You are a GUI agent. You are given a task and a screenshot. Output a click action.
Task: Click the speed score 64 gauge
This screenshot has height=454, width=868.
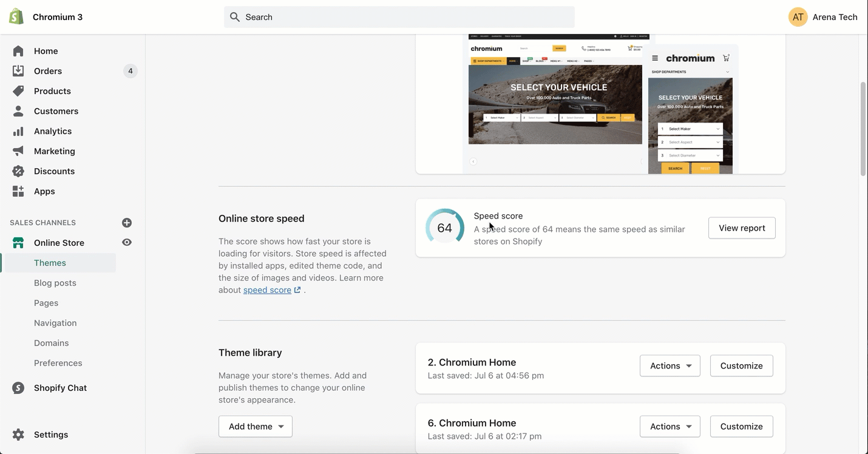[445, 228]
